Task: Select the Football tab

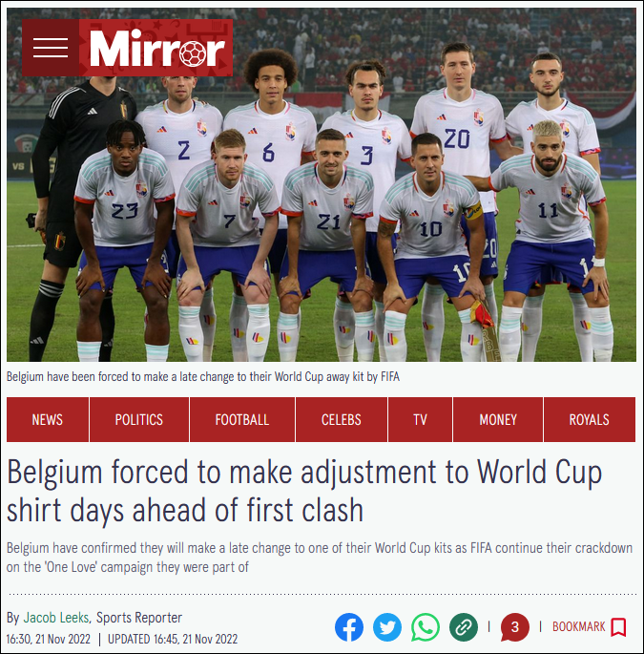Action: (x=242, y=419)
